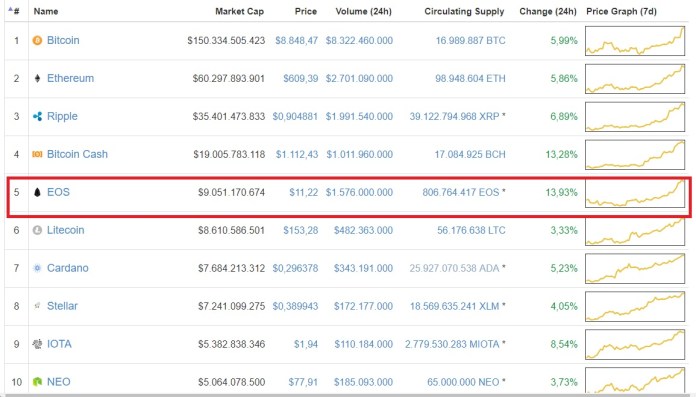
Task: Open the Bitcoin coin page link
Action: pos(63,40)
